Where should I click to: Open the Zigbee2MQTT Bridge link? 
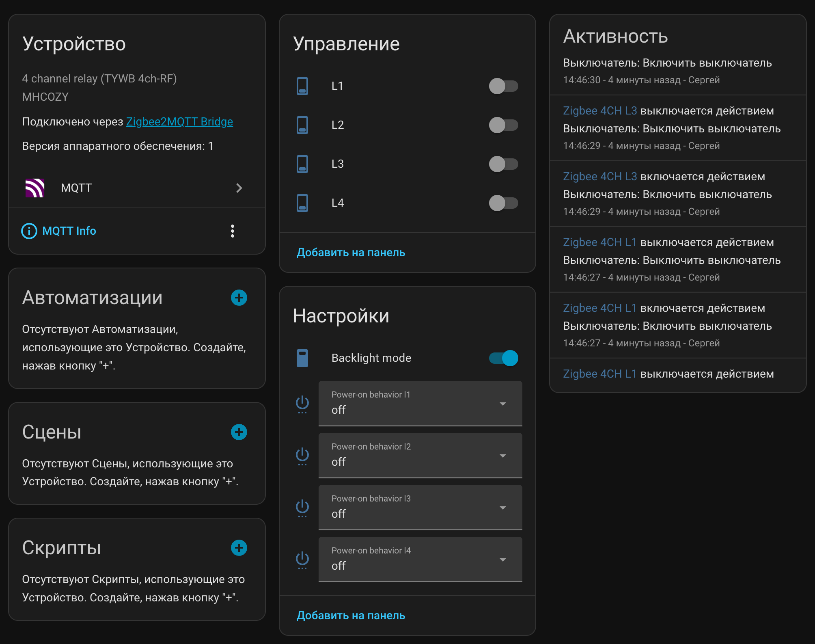click(x=179, y=122)
